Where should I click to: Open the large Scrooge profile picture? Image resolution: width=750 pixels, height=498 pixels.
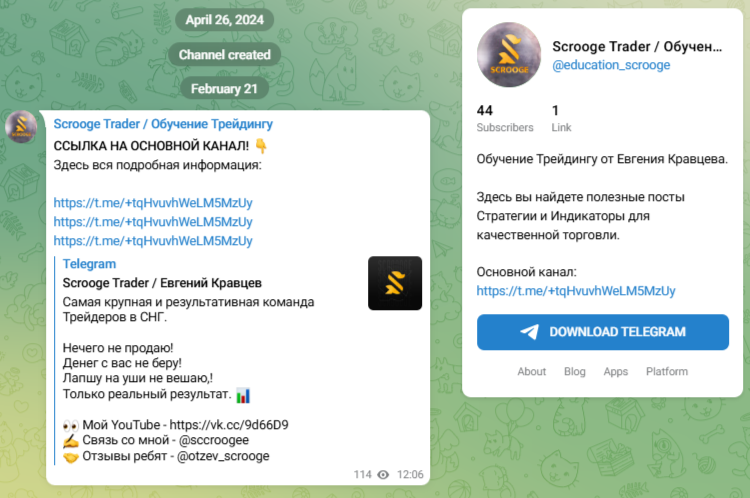click(x=509, y=55)
